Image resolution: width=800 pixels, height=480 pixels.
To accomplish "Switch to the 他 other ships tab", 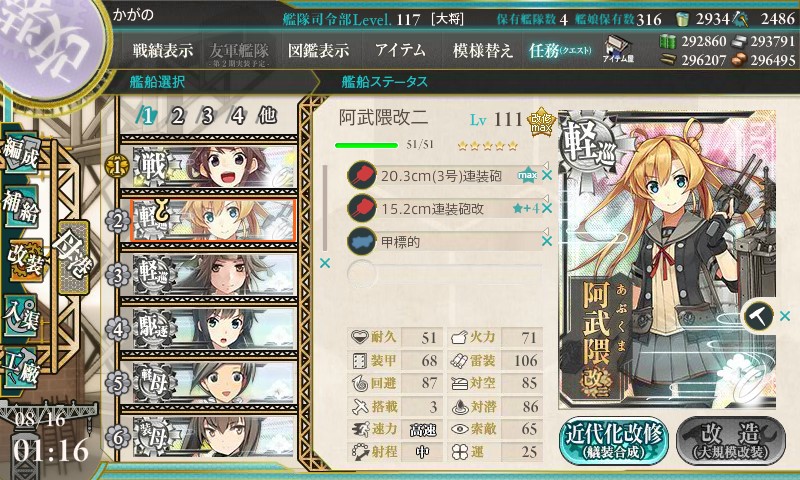I will (267, 116).
